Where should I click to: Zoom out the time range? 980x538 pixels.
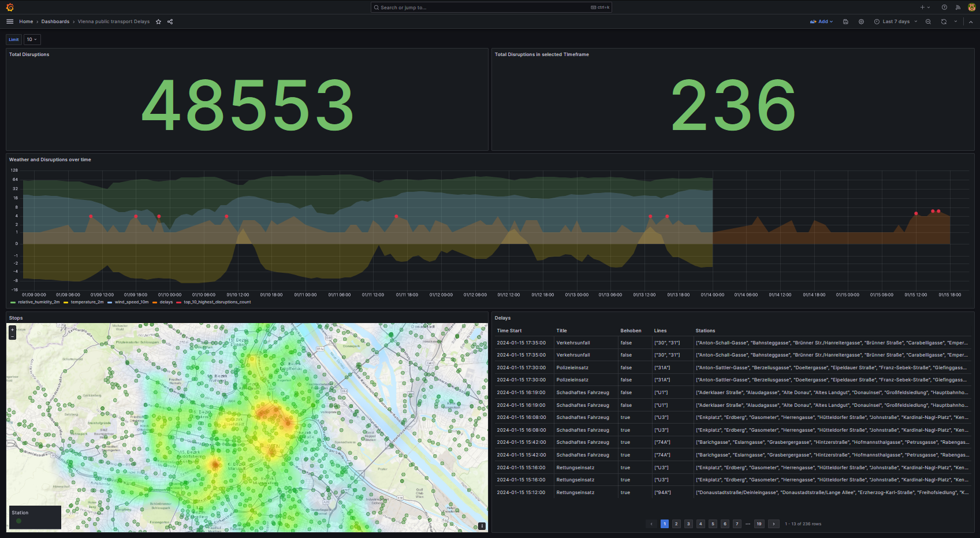point(928,21)
